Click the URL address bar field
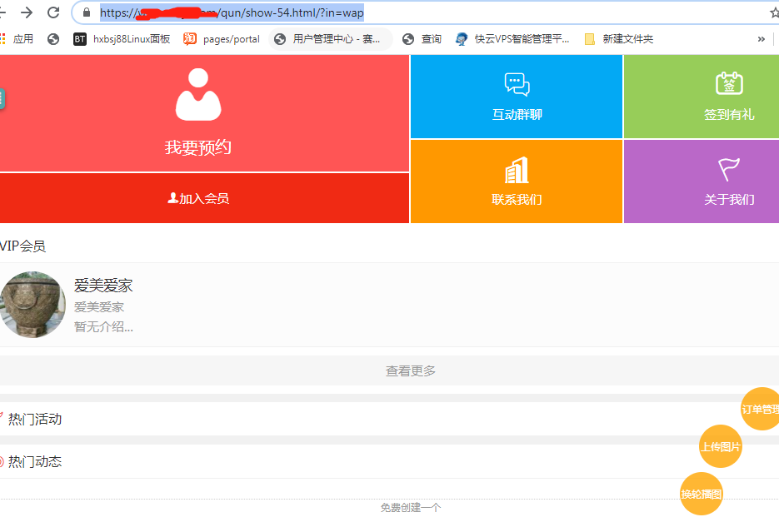779x532 pixels. [500, 12]
